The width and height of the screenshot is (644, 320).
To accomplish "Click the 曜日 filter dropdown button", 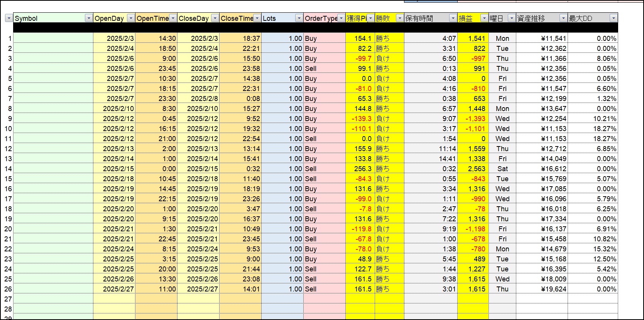I will pos(512,18).
